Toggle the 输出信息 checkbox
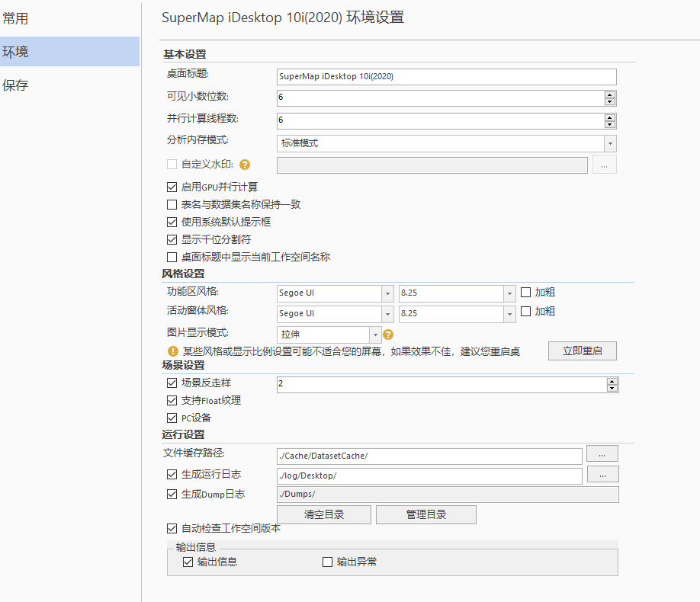The height and width of the screenshot is (602, 700). 188,562
